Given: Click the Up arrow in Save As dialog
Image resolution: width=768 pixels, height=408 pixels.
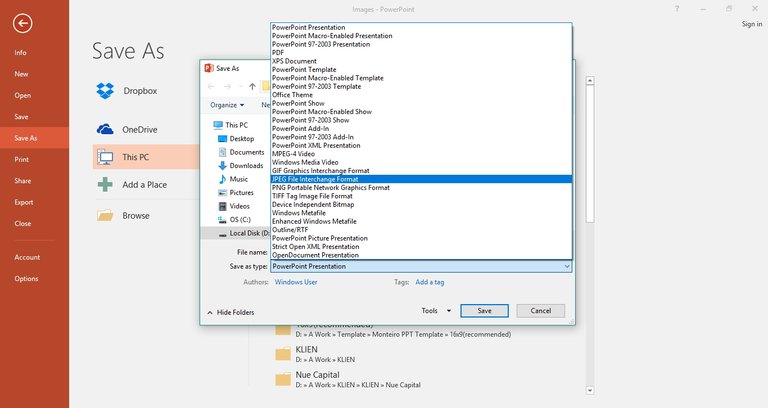Looking at the screenshot, I should (252, 87).
